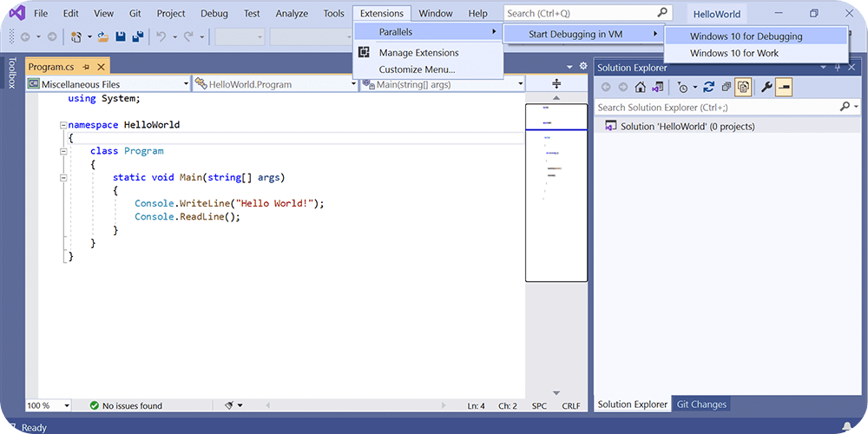Click Manage Extensions in the menu
This screenshot has width=868, height=434.
(418, 53)
